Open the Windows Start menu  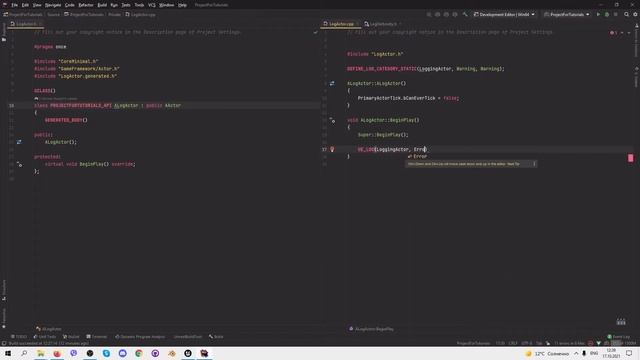point(8,353)
